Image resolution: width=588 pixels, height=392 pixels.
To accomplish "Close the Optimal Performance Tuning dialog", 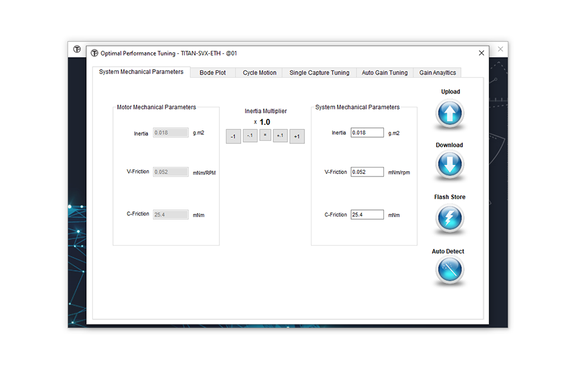I will pos(482,53).
